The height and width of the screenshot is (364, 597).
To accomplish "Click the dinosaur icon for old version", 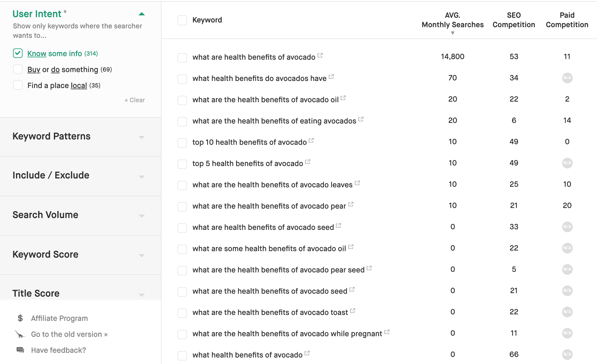I will [20, 334].
